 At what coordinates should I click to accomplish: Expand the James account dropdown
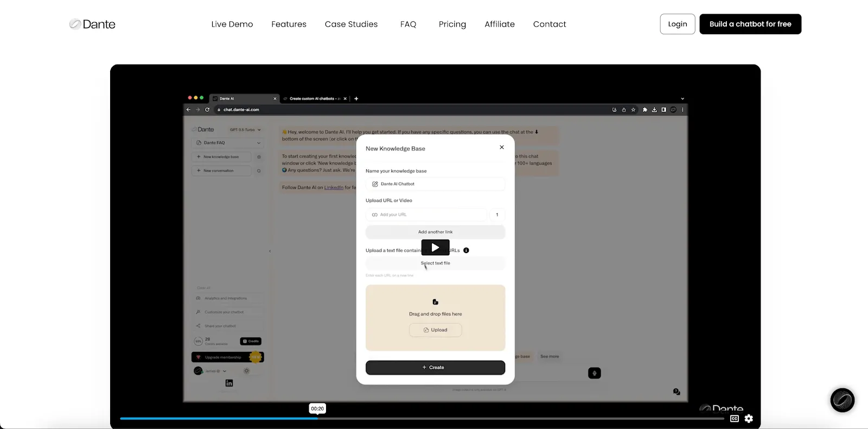click(x=210, y=371)
